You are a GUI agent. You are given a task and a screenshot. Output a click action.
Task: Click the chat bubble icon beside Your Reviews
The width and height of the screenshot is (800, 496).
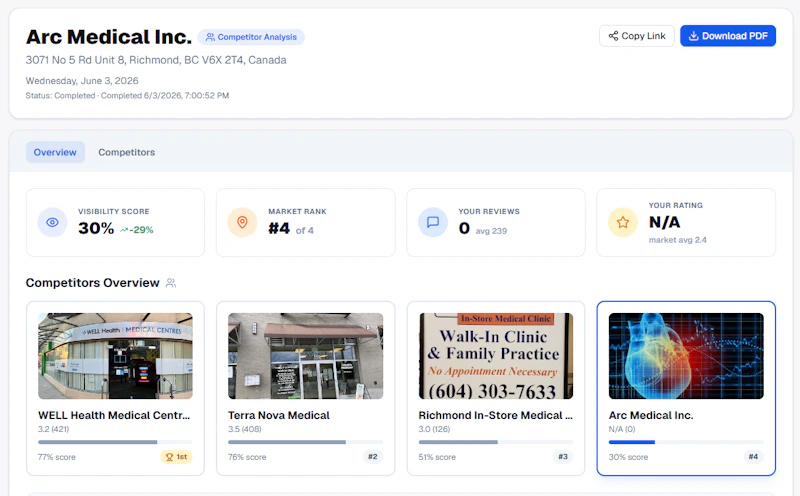point(433,222)
